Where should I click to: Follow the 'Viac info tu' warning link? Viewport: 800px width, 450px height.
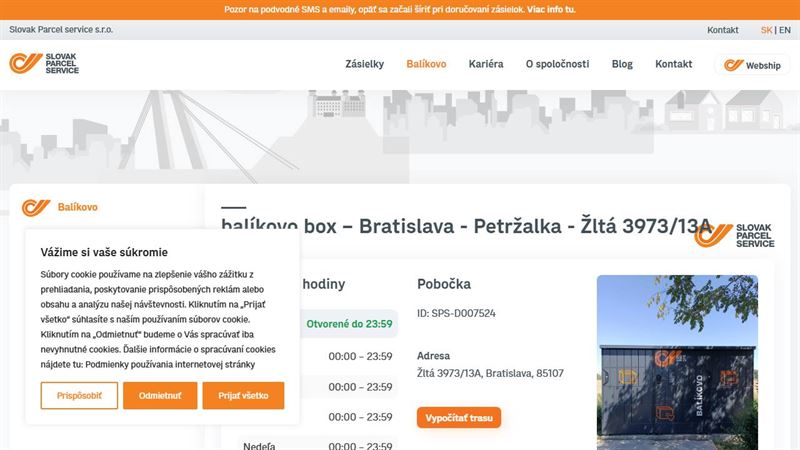tap(551, 9)
